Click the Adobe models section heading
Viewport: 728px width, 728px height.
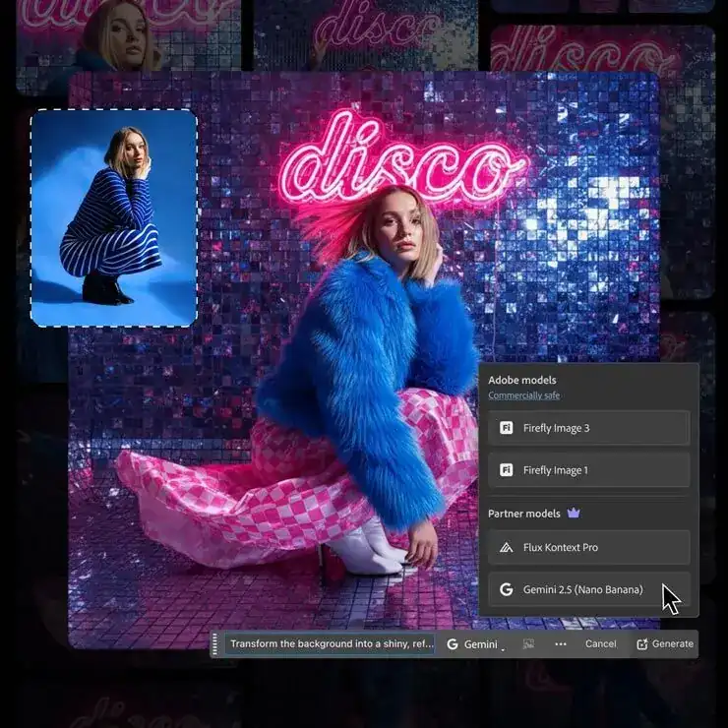(x=521, y=380)
